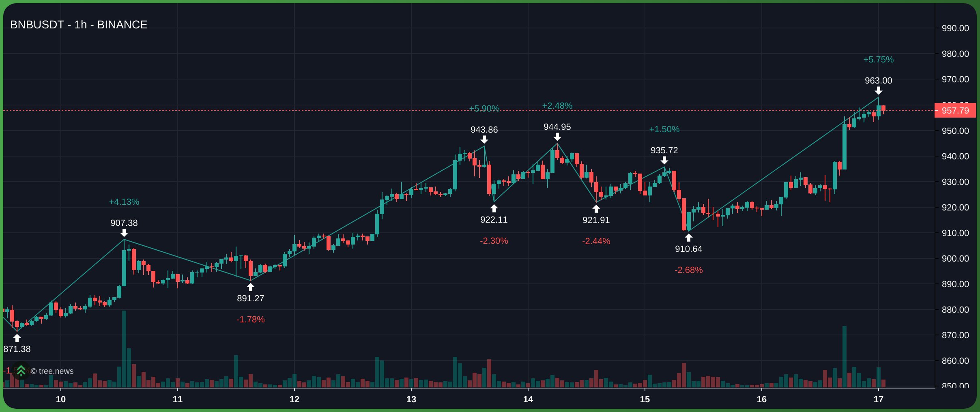
Task: Click the down arrow under 935.72
Action: pos(664,160)
